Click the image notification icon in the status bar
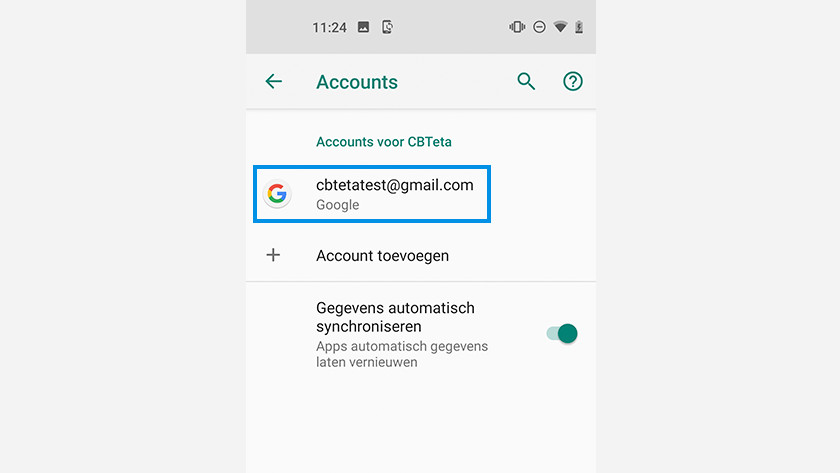The height and width of the screenshot is (473, 840). [363, 27]
